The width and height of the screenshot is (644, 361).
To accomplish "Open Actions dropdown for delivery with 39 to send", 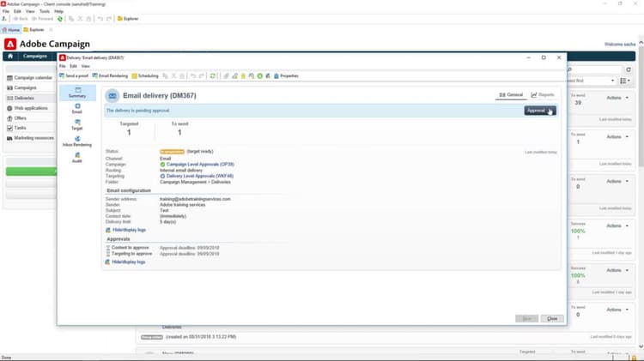I will [617, 98].
